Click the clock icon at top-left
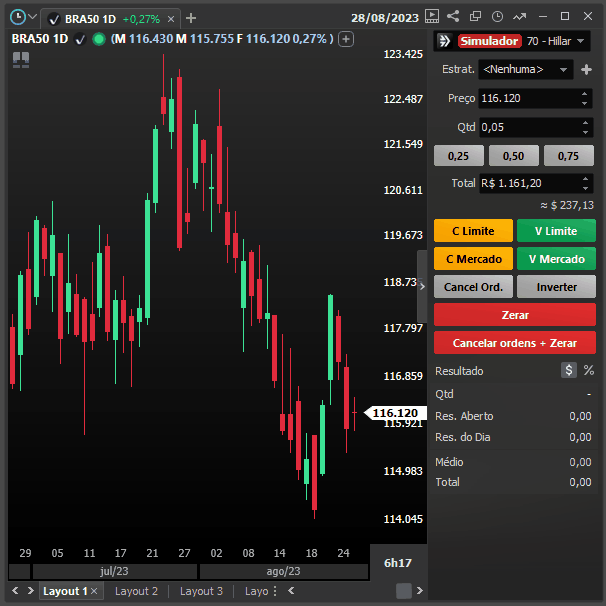 17,17
